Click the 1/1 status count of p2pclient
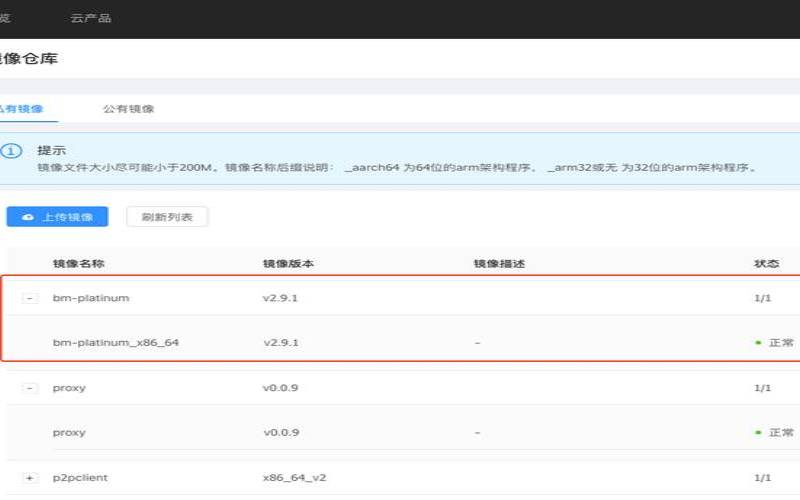The height and width of the screenshot is (500, 800). pyautogui.click(x=762, y=478)
